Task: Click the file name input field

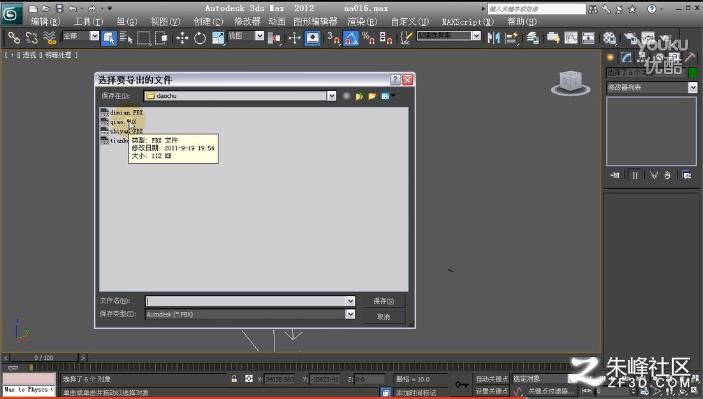Action: pos(246,301)
